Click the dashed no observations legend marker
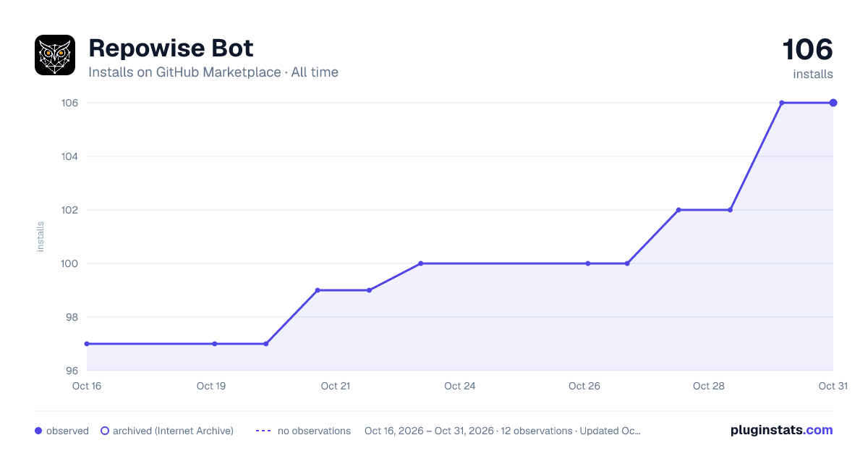This screenshot has height=456, width=868. click(x=263, y=431)
